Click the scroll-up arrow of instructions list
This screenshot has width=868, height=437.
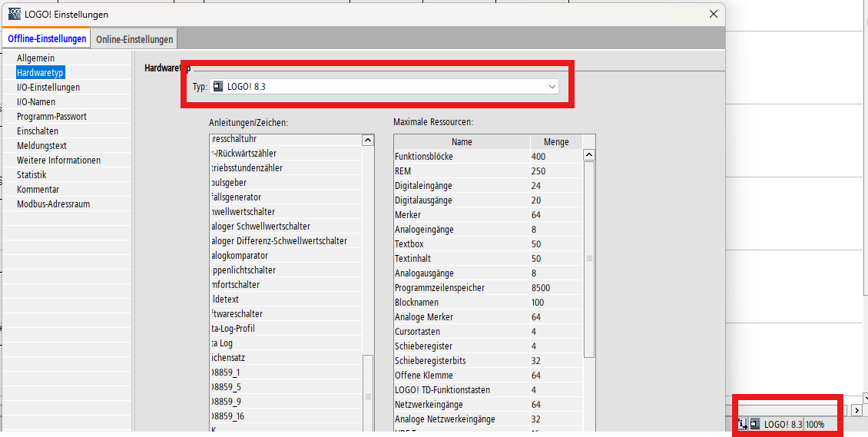368,141
